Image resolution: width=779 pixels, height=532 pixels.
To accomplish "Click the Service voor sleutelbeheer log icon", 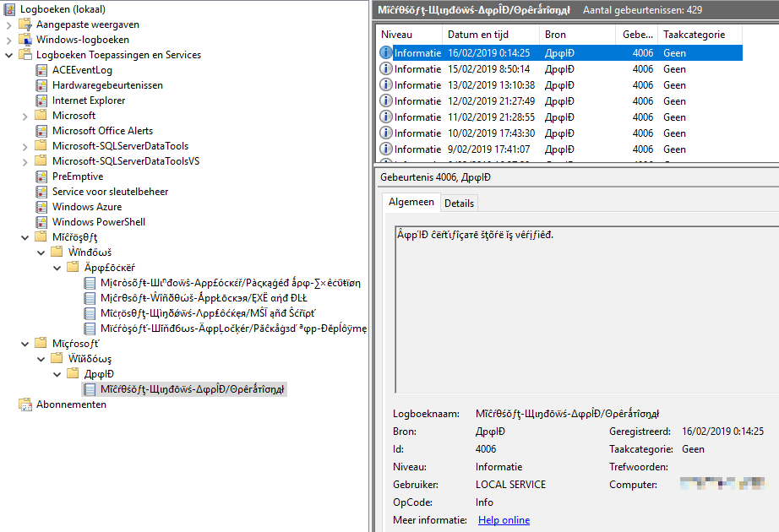I will click(x=41, y=191).
